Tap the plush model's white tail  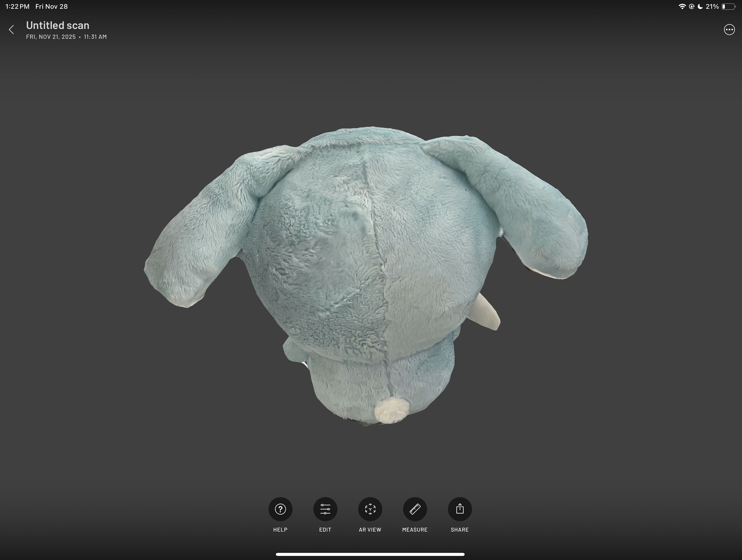(x=391, y=411)
